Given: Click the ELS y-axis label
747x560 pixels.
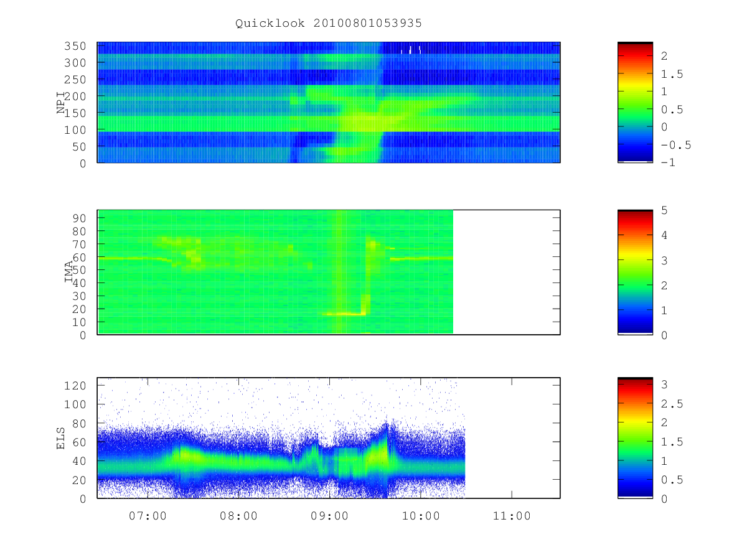Looking at the screenshot, I should click(x=61, y=438).
